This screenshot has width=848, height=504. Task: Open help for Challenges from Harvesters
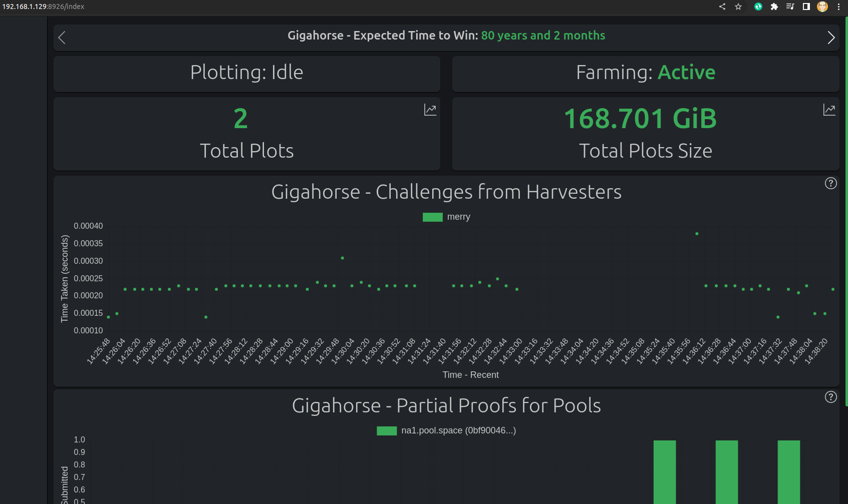coord(831,183)
